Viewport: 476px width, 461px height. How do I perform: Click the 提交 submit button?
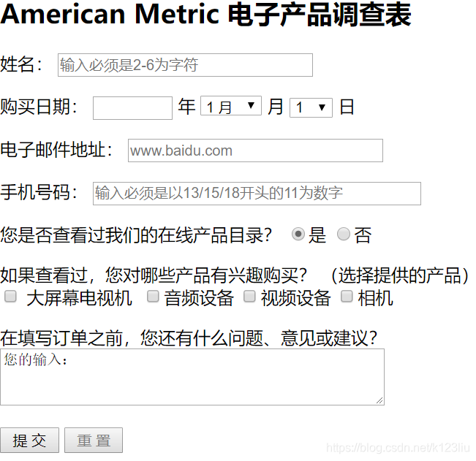pyautogui.click(x=29, y=441)
